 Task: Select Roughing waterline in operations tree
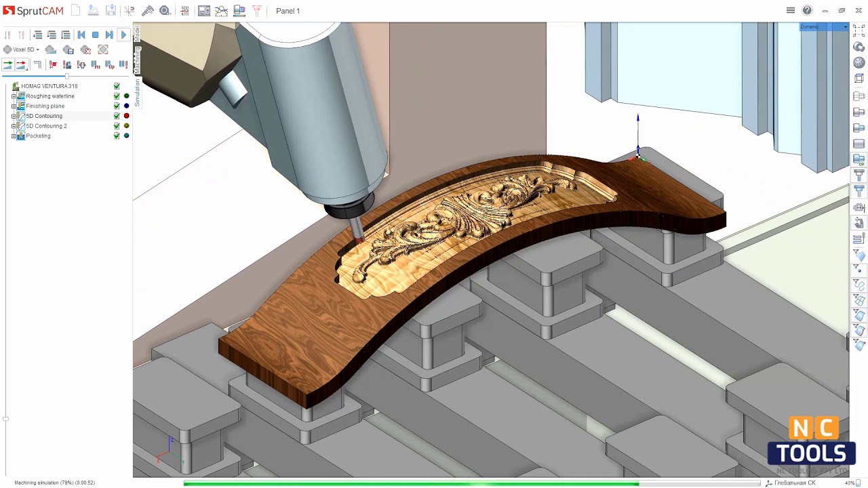[x=50, y=96]
